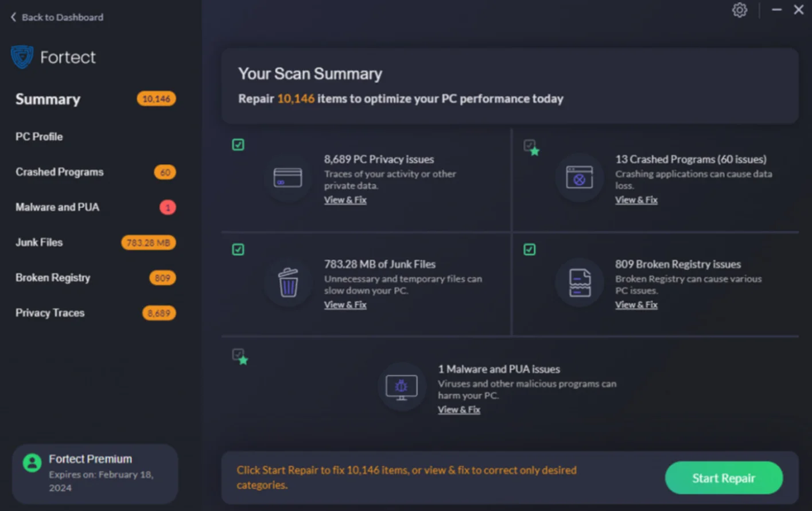Click the 8,689 Privacy Traces badge
Image resolution: width=812 pixels, height=511 pixels.
[x=159, y=313]
